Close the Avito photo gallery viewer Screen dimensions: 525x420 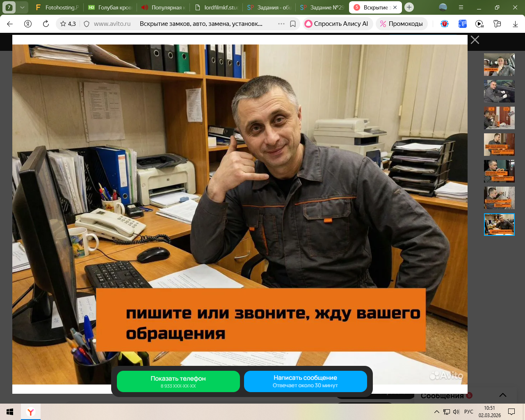tap(475, 40)
